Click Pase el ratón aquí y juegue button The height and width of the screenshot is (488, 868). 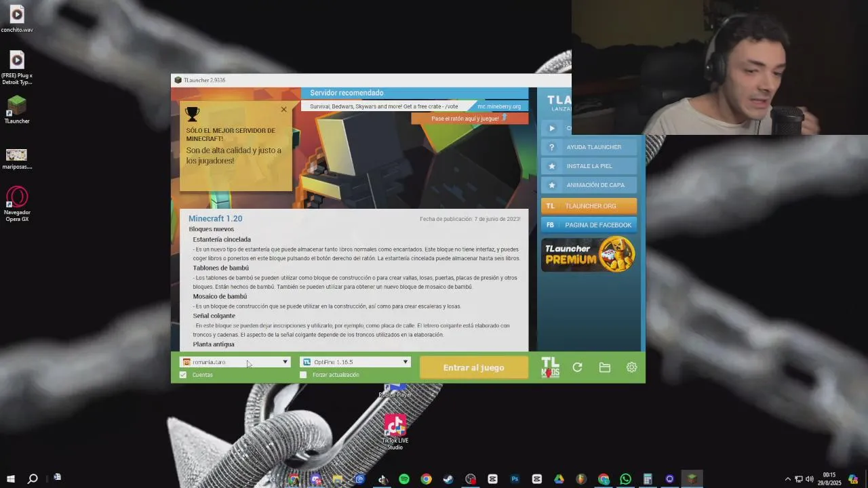(x=469, y=119)
